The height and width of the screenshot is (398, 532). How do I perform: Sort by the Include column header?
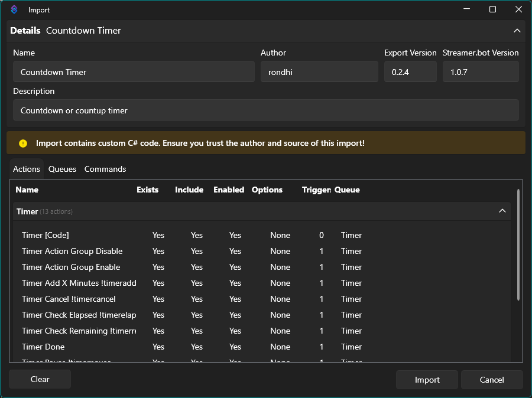[x=189, y=190]
